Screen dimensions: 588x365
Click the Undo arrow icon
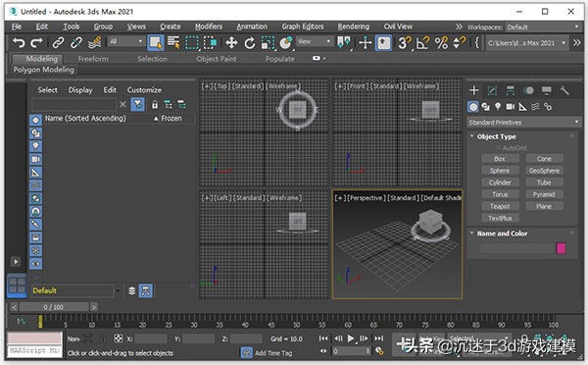click(x=19, y=43)
